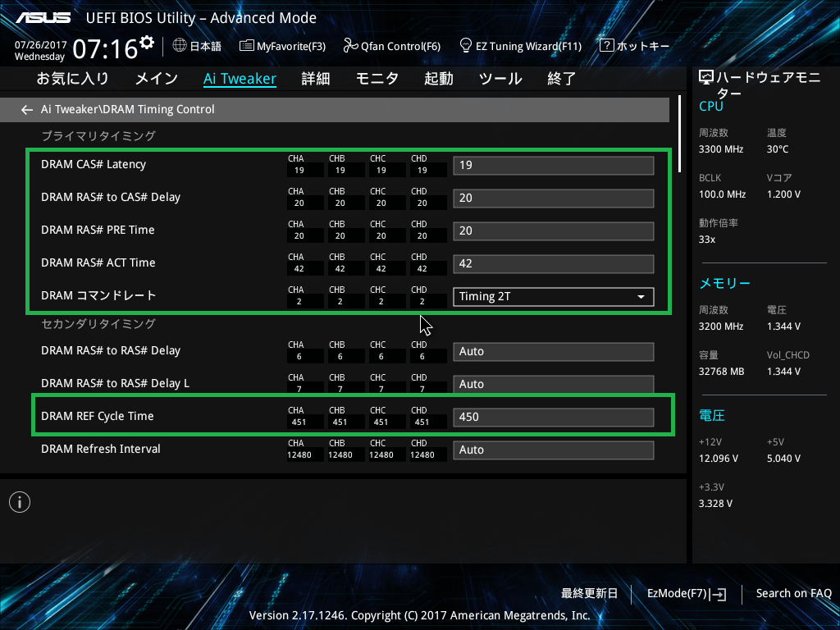The width and height of the screenshot is (840, 630).
Task: Open the ツール tab
Action: coord(500,79)
